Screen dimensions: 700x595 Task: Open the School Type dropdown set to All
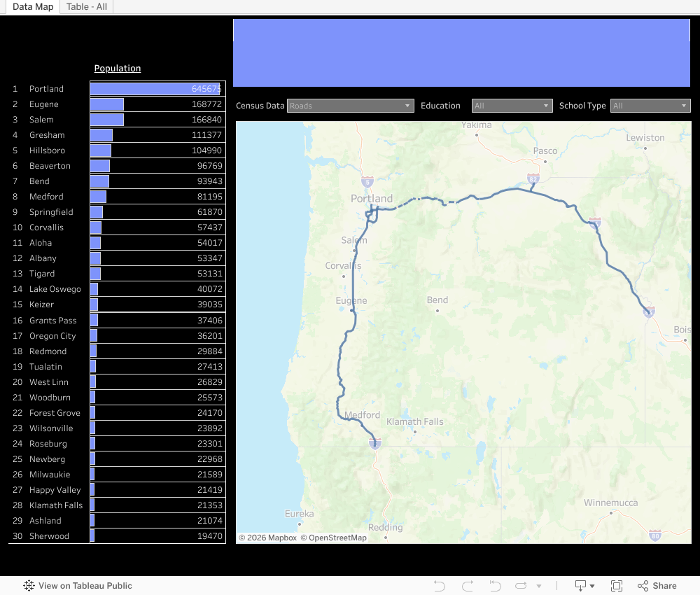pyautogui.click(x=650, y=105)
